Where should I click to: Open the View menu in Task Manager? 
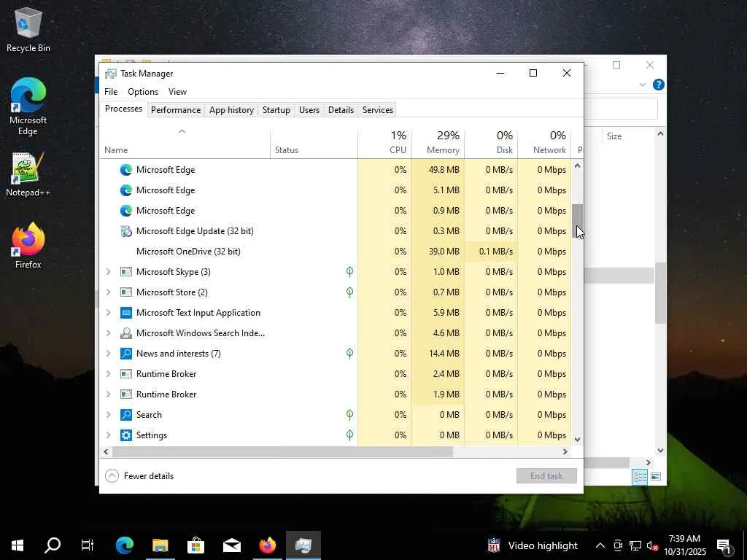[x=177, y=91]
